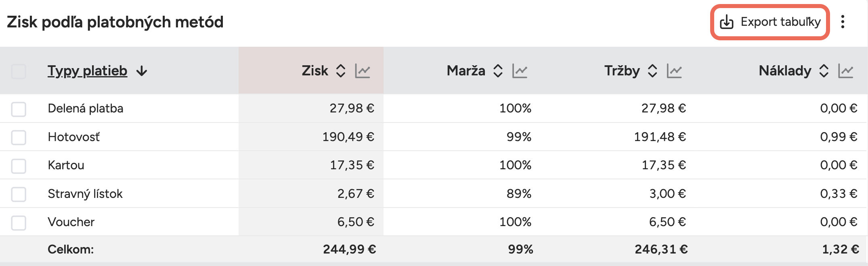
Task: Open the chart icon next to Zisk column
Action: 362,71
